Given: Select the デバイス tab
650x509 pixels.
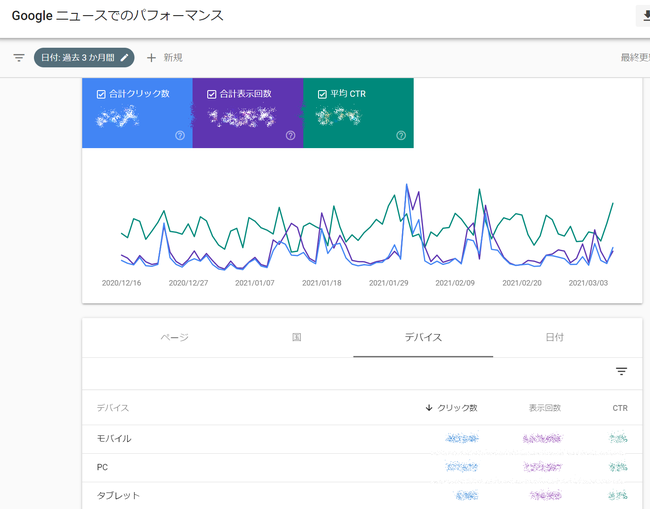Looking at the screenshot, I should click(423, 337).
